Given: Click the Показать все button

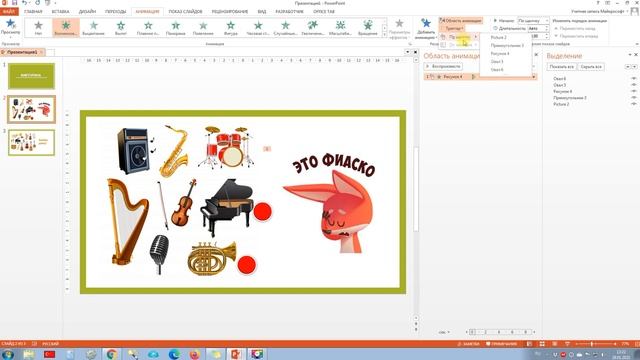Looking at the screenshot, I should pos(561,67).
